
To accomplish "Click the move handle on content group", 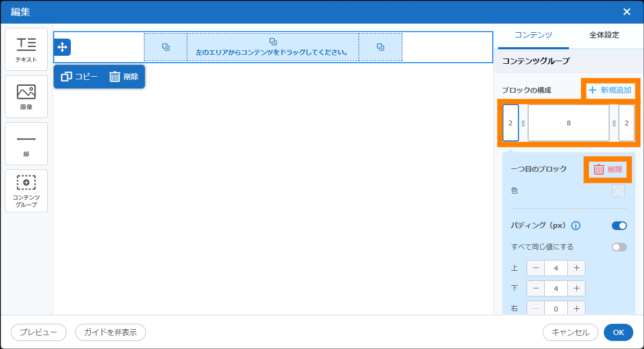I will tap(62, 47).
